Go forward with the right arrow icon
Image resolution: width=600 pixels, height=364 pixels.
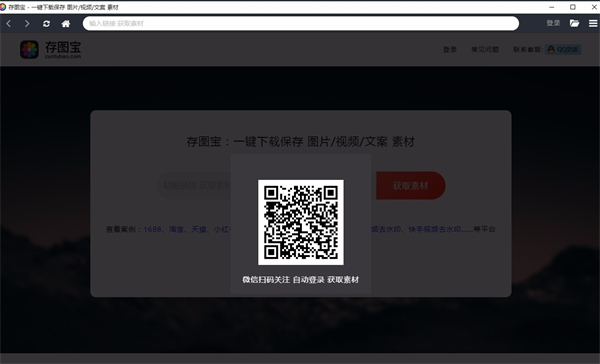tap(27, 24)
